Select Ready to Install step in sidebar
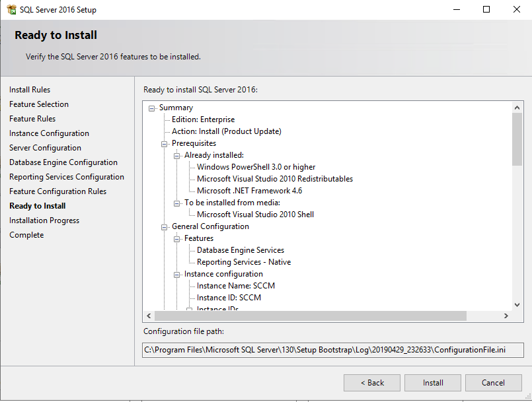The height and width of the screenshot is (402, 532). [x=38, y=206]
